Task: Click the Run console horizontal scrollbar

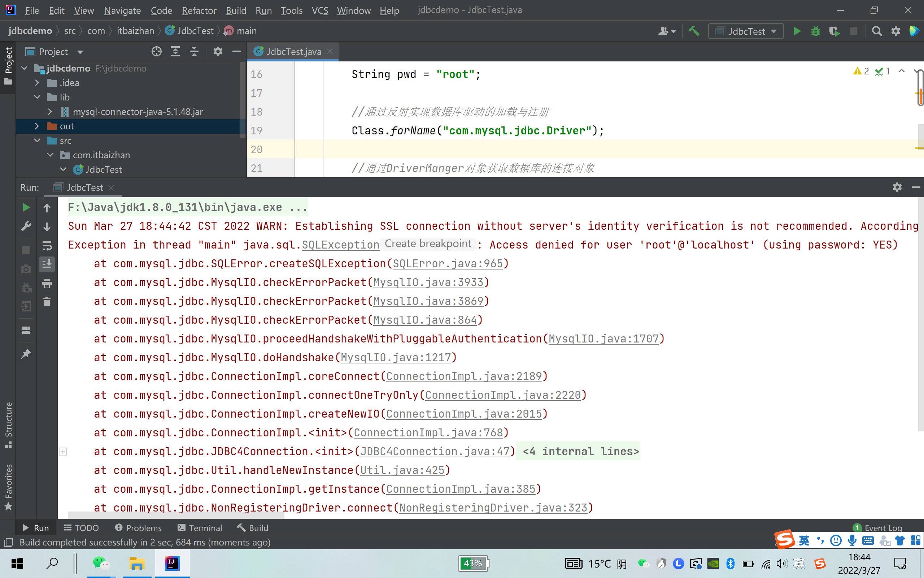Action: (x=176, y=515)
